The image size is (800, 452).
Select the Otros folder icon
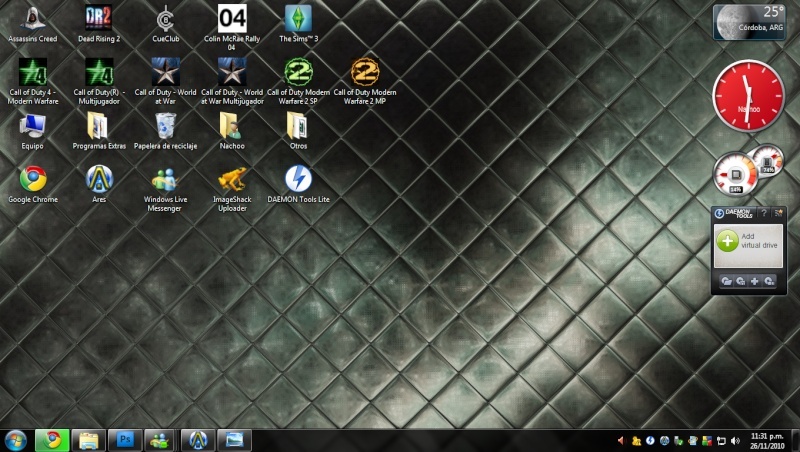point(298,132)
